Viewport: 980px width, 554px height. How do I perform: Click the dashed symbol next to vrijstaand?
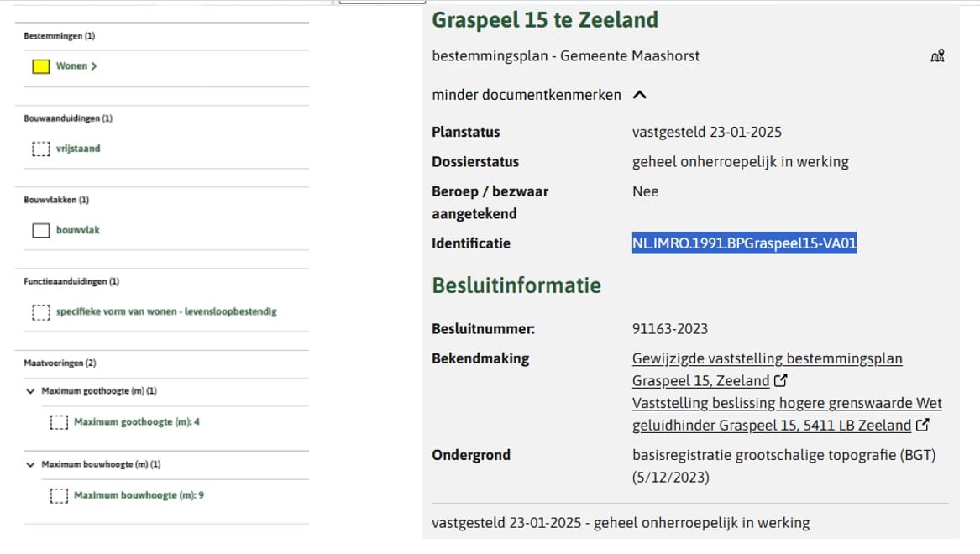tap(40, 149)
